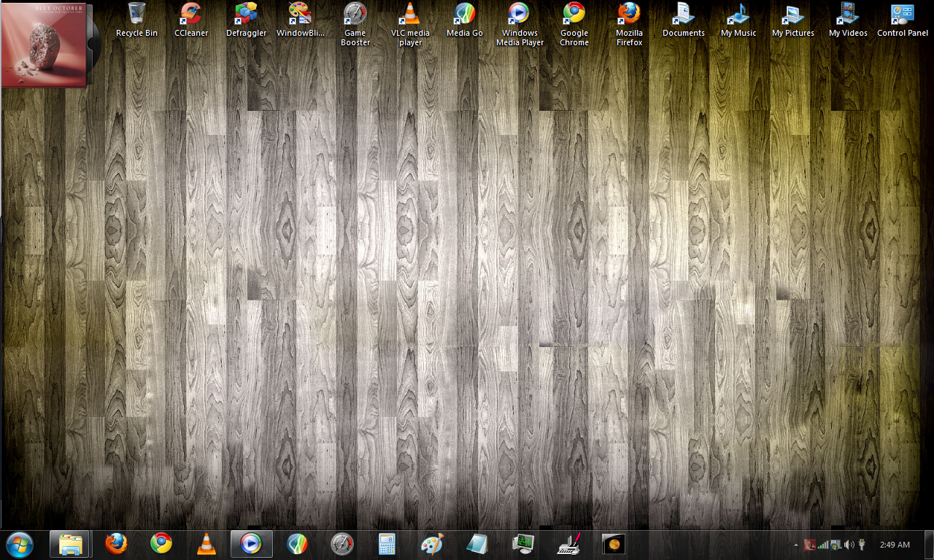
Task: Open Notepad from the taskbar
Action: tap(478, 544)
